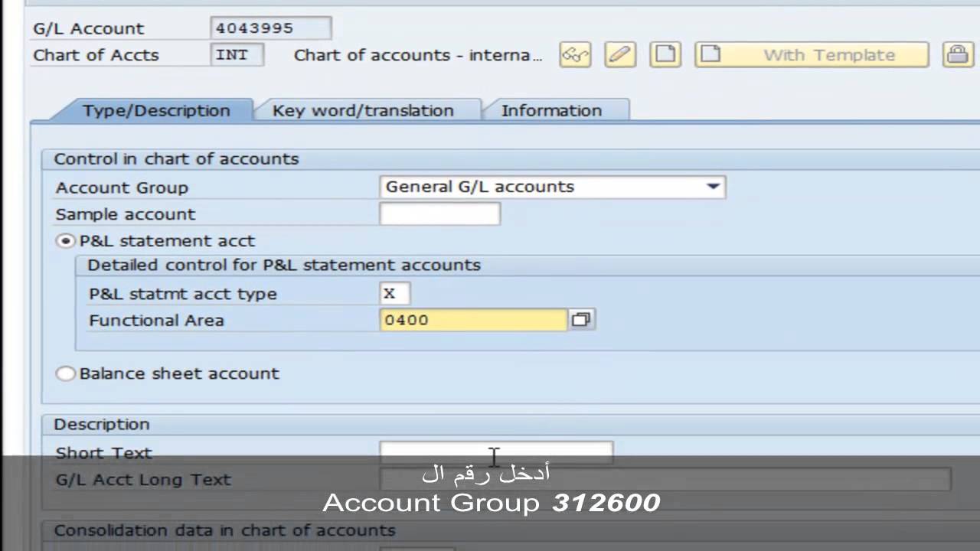Click the P&L statmt acct type field
Image resolution: width=980 pixels, height=551 pixels.
pos(395,294)
